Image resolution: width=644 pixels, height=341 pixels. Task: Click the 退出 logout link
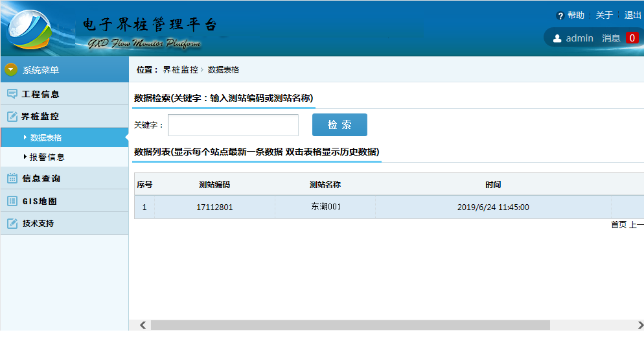pyautogui.click(x=632, y=16)
